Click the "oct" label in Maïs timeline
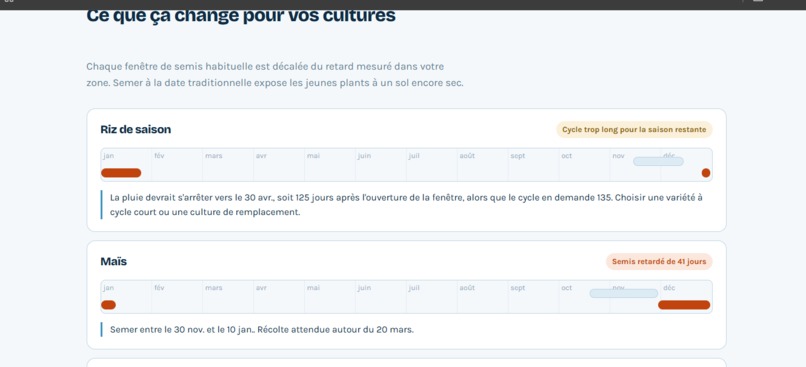 point(566,288)
